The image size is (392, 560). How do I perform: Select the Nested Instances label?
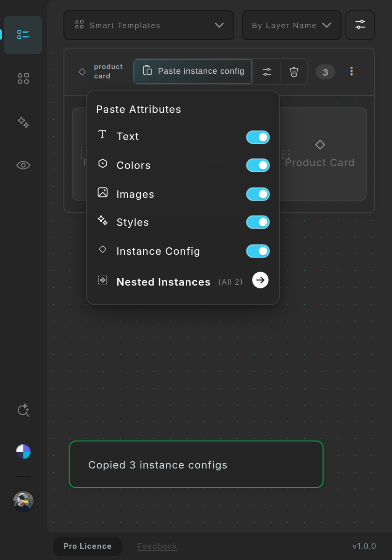[x=163, y=282]
